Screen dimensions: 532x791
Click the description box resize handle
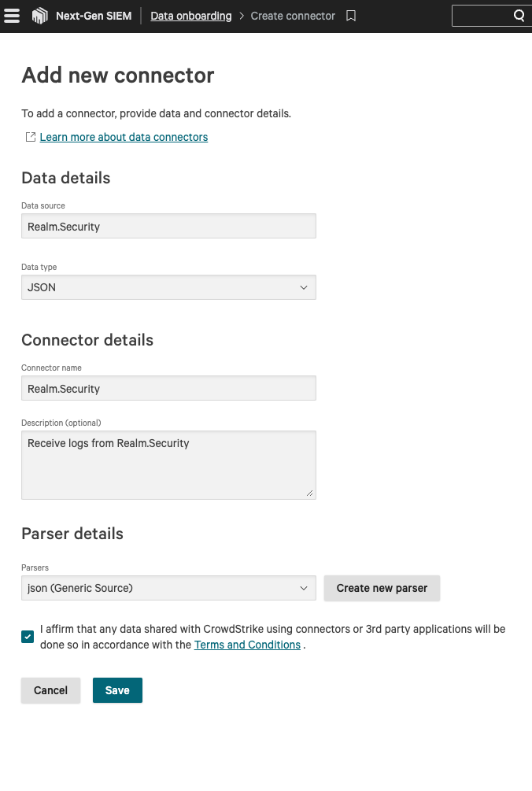point(310,493)
